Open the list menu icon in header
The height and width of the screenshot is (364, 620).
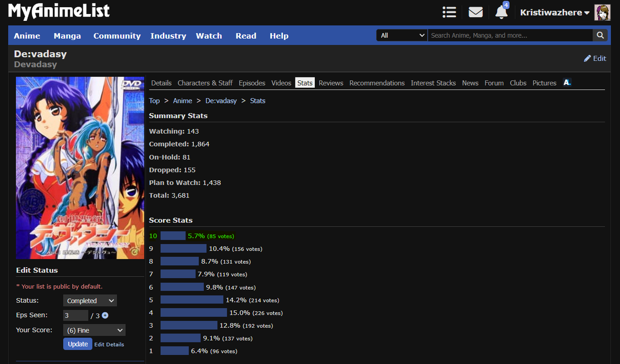[x=449, y=12]
